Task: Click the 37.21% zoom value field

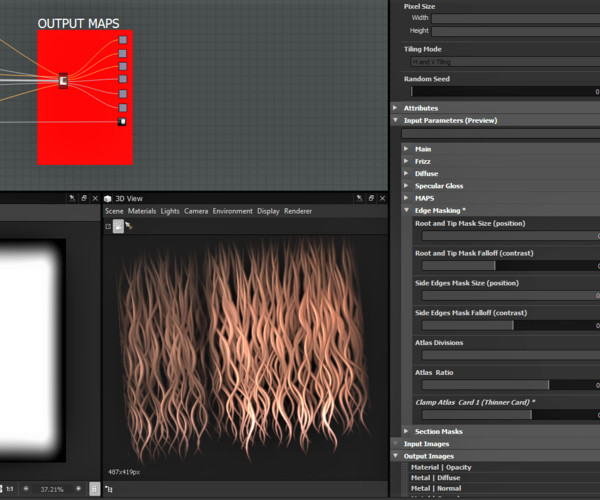Action: [52, 489]
